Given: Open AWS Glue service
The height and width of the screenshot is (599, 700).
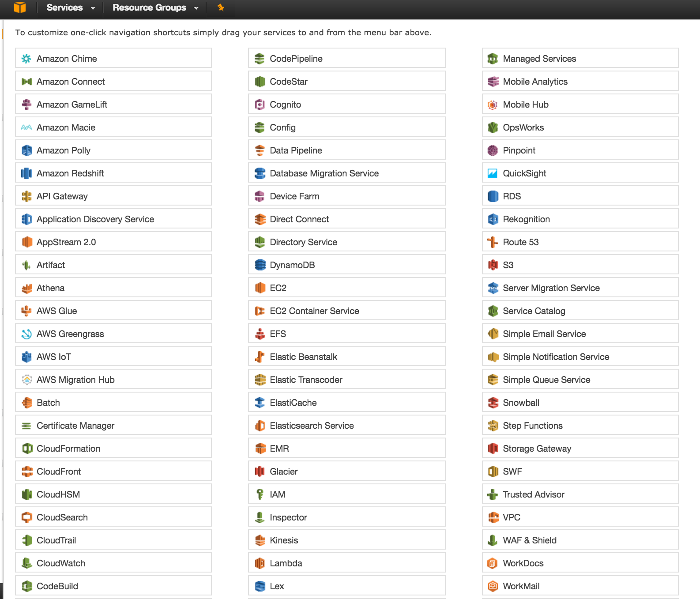Looking at the screenshot, I should point(113,310).
